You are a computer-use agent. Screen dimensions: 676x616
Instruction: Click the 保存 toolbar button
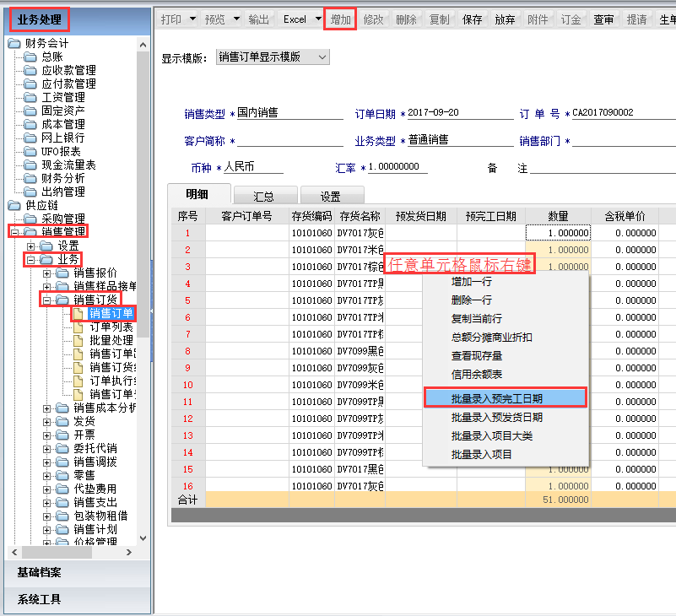tap(473, 19)
